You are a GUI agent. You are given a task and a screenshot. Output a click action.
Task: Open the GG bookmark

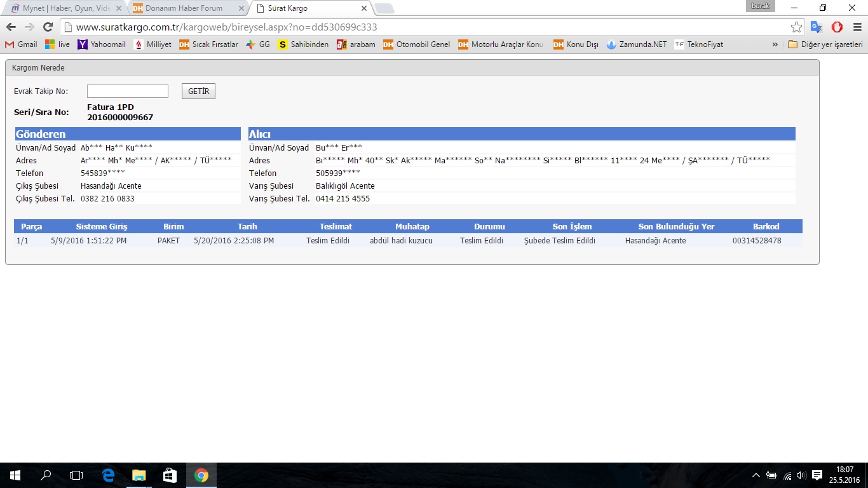click(258, 44)
